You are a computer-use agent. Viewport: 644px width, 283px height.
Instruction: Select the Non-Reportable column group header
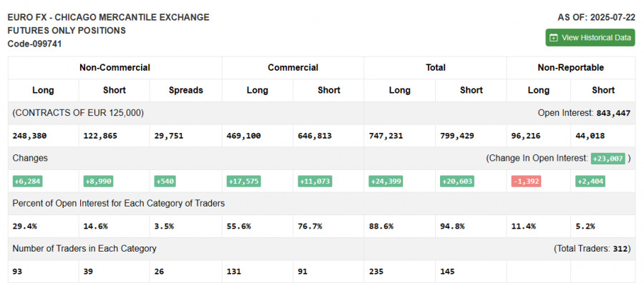point(570,68)
